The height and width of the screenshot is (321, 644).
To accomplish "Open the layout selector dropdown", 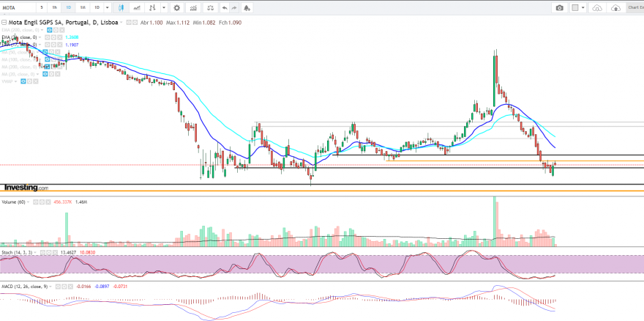I will pos(578,8).
